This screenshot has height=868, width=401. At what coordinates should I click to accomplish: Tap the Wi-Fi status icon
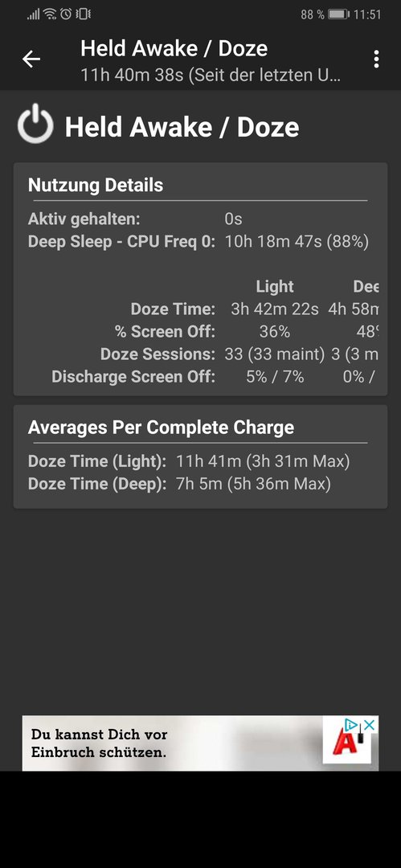point(50,14)
